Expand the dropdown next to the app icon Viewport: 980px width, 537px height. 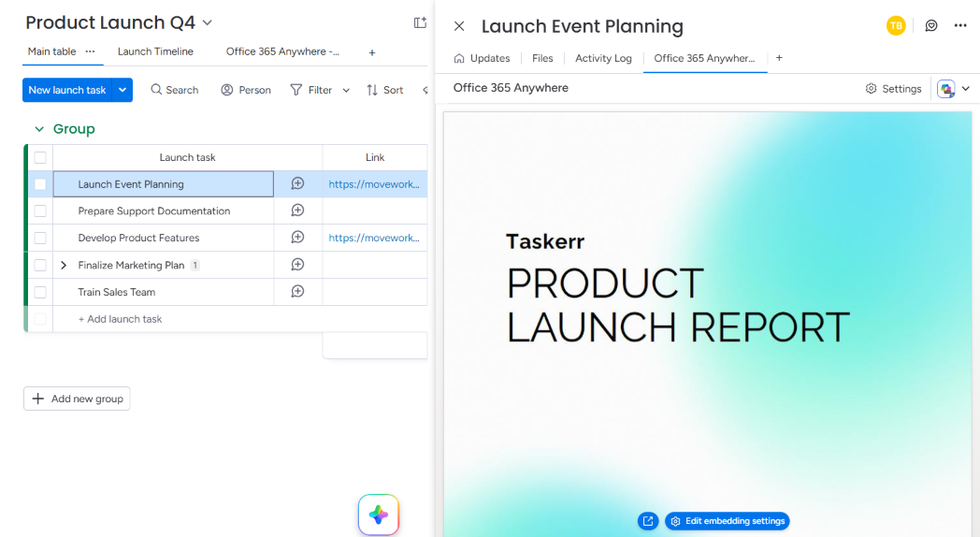click(x=966, y=89)
